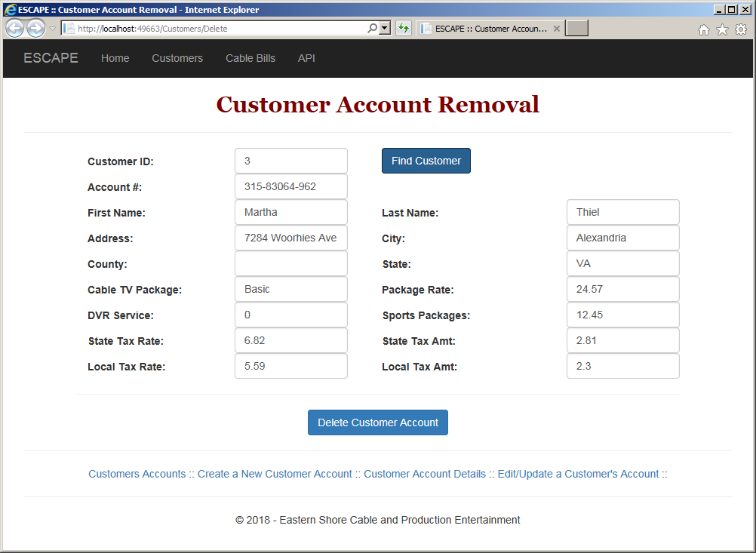Click the ESCAPE brand link
Screen dimensions: 756x553
click(x=51, y=58)
